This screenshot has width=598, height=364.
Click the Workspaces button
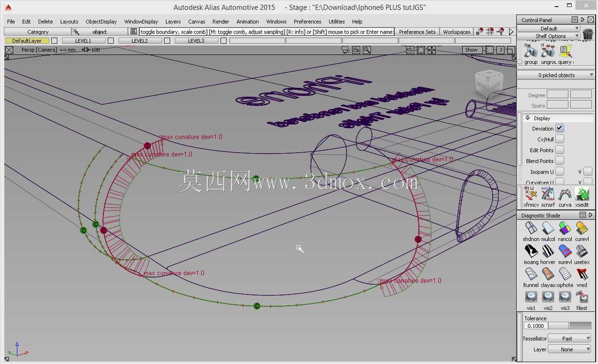coord(456,31)
